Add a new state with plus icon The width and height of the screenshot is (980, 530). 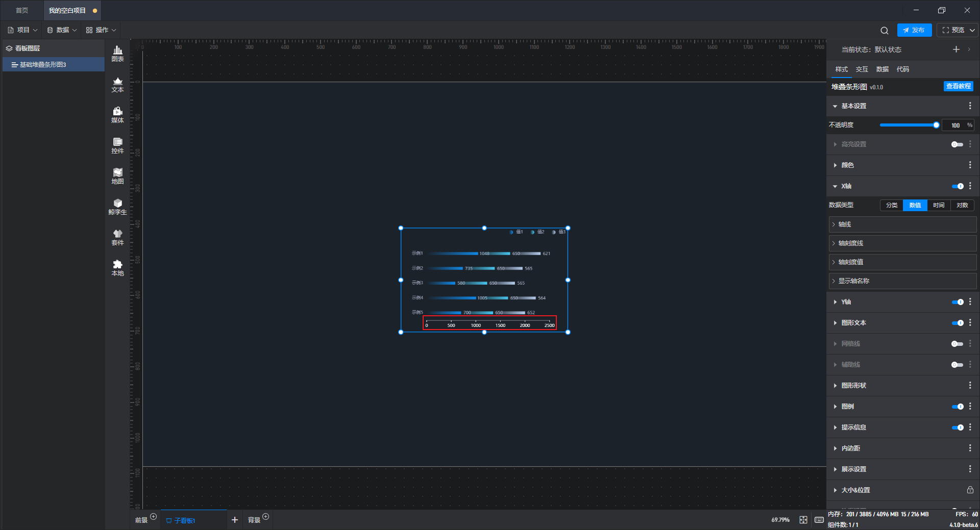coord(956,49)
